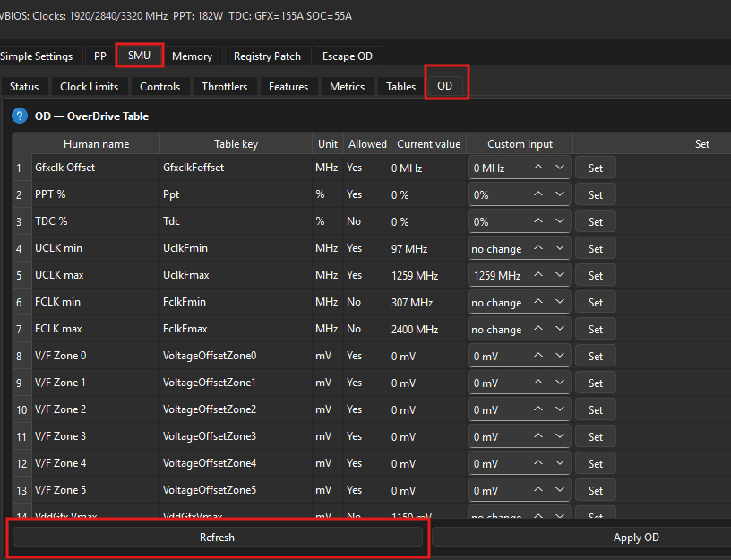Click Set for the V/F Zone 3 row
Viewport: 731px width, 560px height.
coord(596,437)
